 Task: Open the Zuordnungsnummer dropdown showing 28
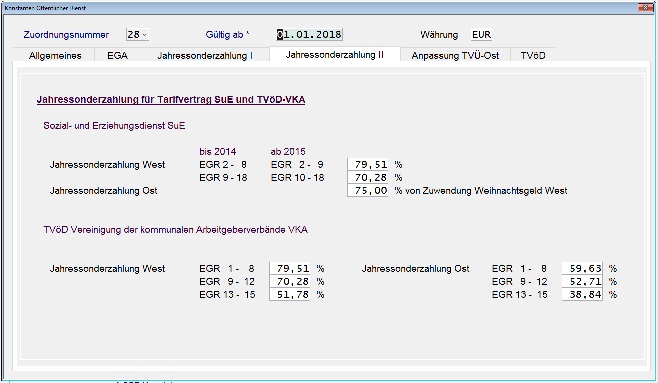pyautogui.click(x=137, y=34)
